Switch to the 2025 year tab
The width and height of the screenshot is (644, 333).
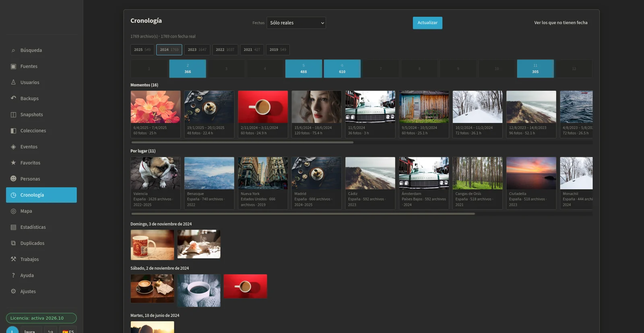pyautogui.click(x=142, y=50)
